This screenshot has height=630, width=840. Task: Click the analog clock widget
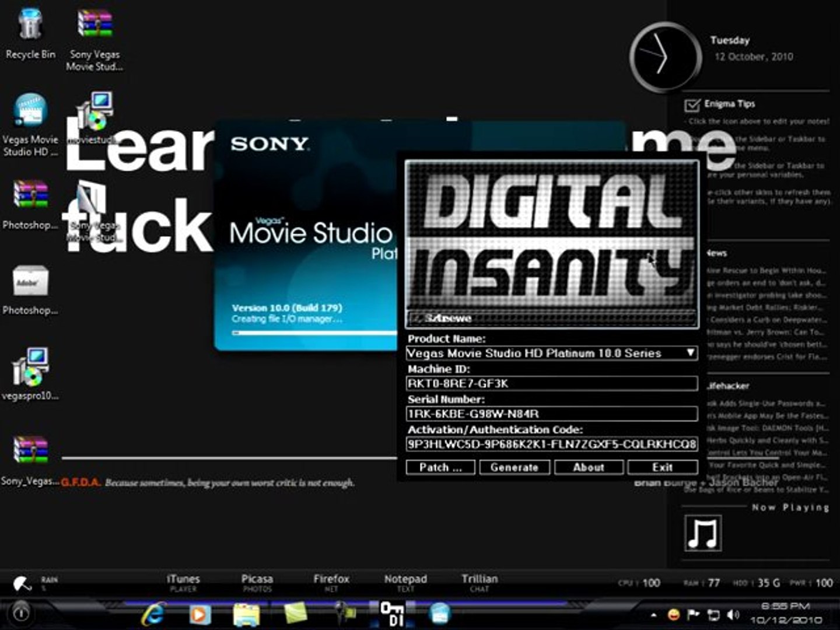click(x=664, y=57)
